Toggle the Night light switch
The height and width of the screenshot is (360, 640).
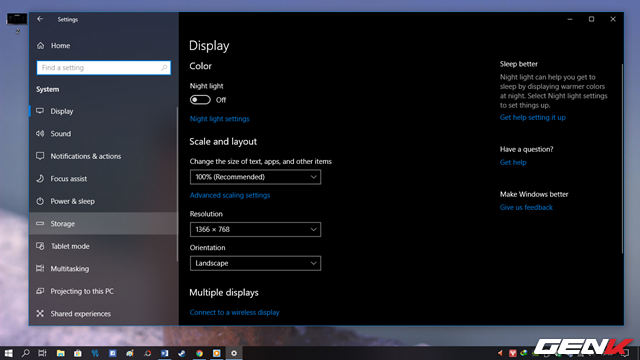pyautogui.click(x=200, y=100)
